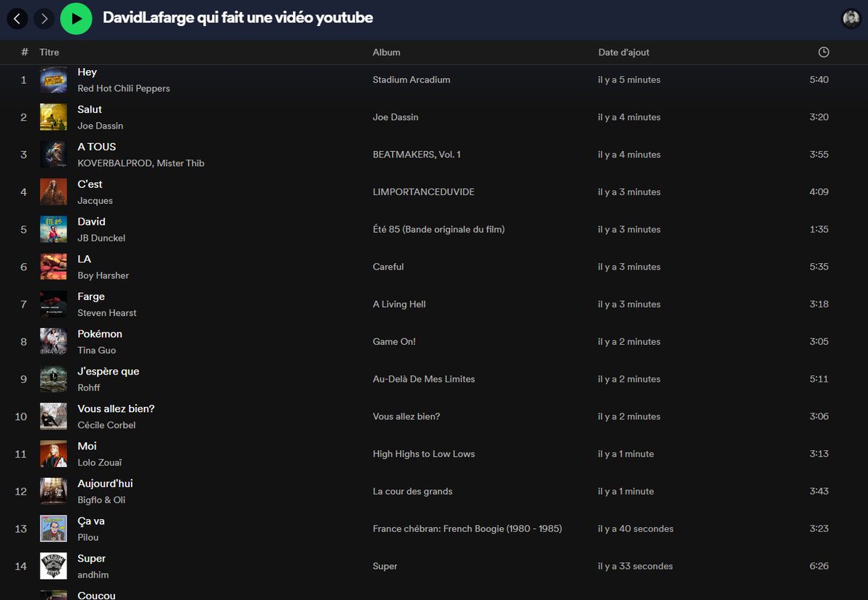The image size is (868, 600).
Task: Open artist Rohff
Action: pos(89,387)
